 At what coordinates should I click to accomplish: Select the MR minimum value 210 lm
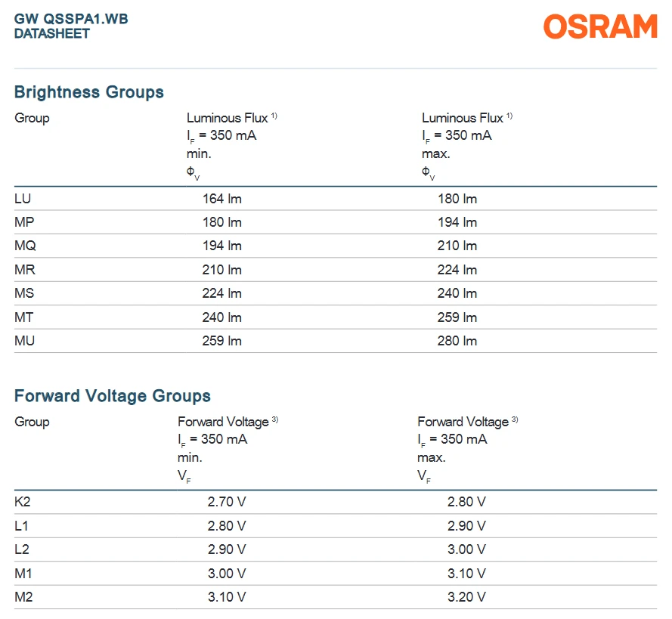[222, 270]
